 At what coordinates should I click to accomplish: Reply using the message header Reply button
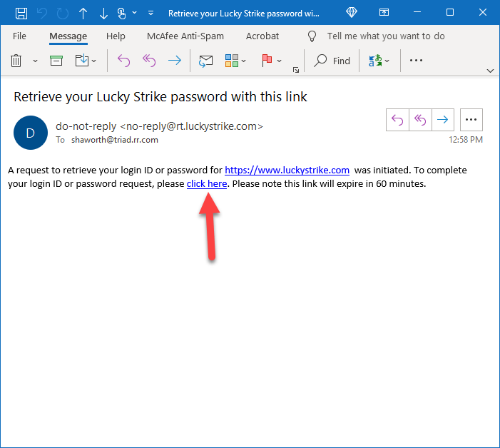pyautogui.click(x=397, y=120)
